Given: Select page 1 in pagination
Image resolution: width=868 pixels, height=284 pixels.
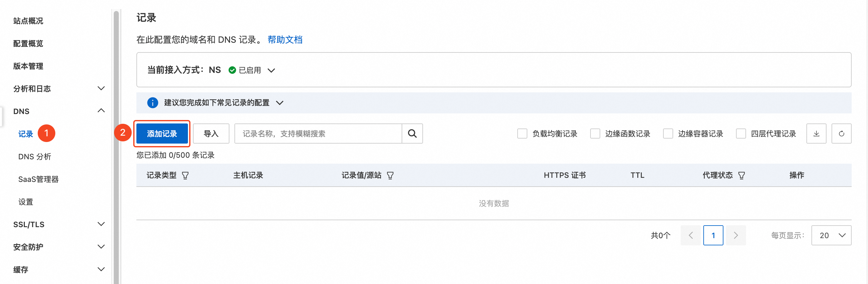Looking at the screenshot, I should pyautogui.click(x=713, y=235).
